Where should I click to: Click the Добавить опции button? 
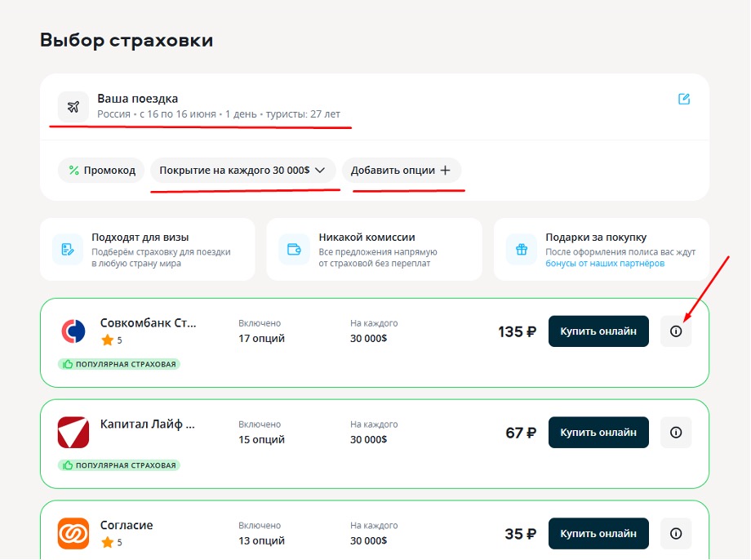(402, 170)
